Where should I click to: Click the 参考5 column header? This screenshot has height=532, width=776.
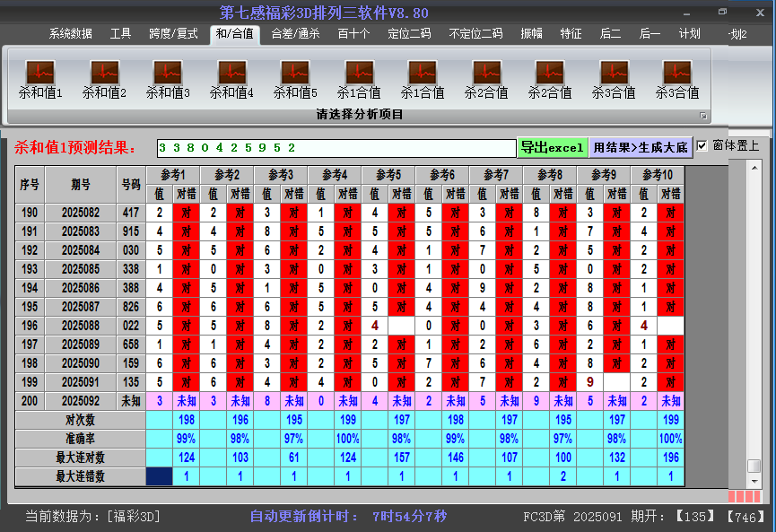click(388, 175)
